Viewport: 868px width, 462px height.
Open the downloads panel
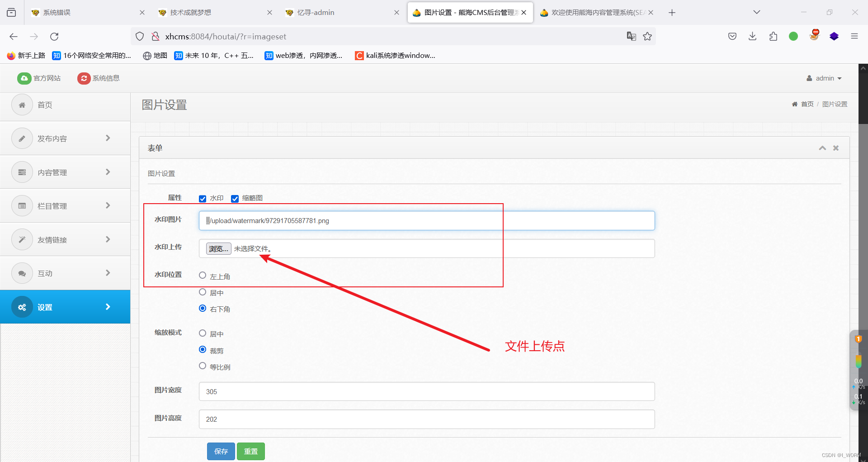coord(753,37)
